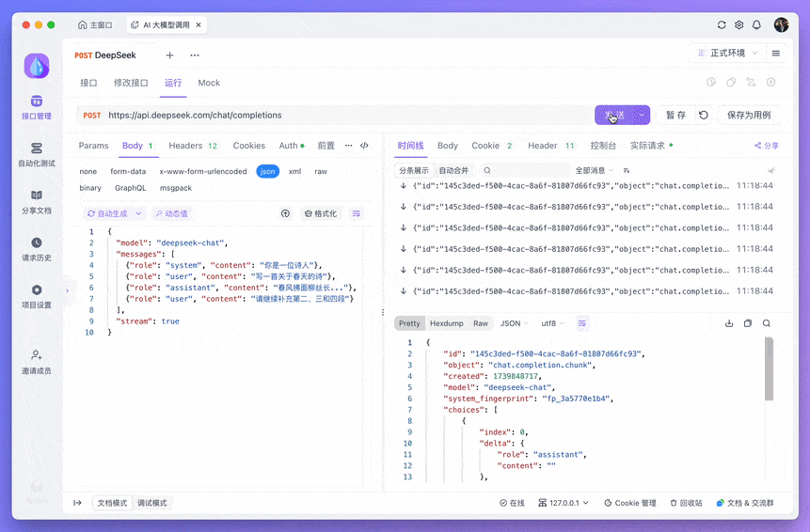Switch to 调试模式
810x532 pixels.
151,503
